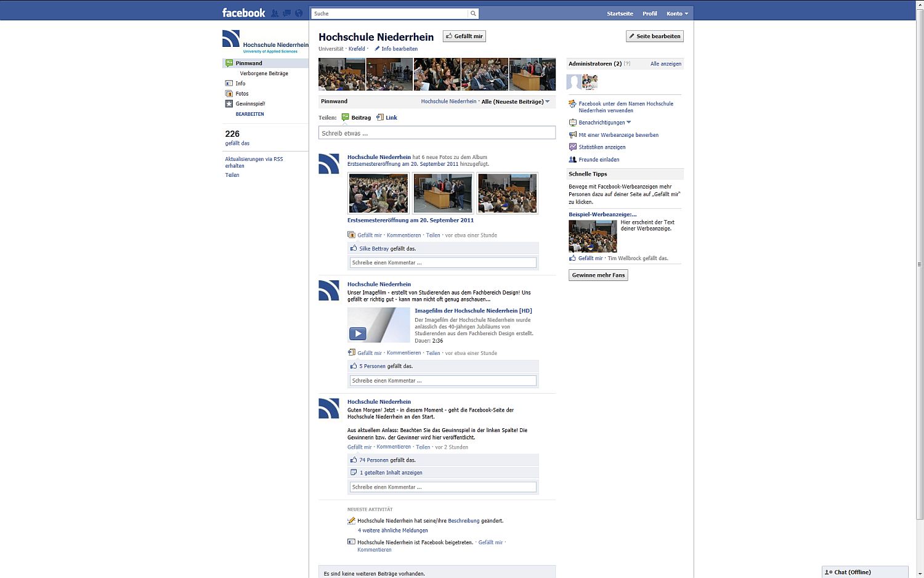Viewport: 924px width, 578px height.
Task: Click Teilen link in left sidebar
Action: pyautogui.click(x=232, y=175)
